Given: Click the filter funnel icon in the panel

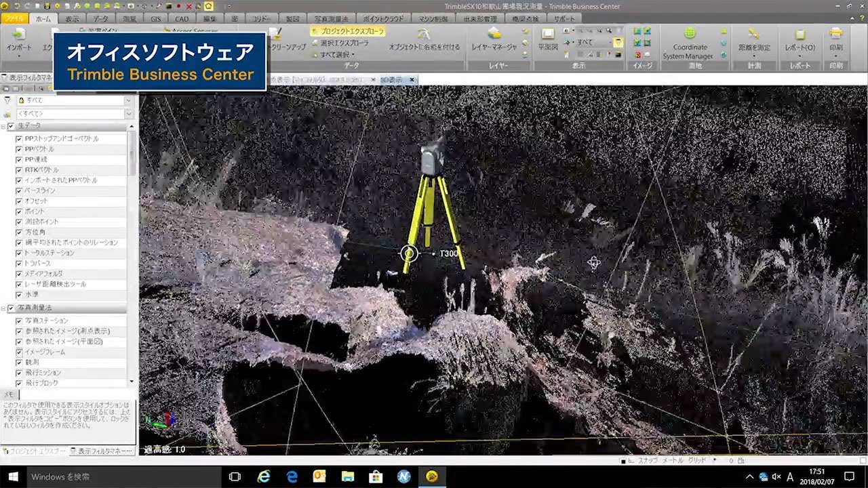Looking at the screenshot, I should tap(7, 100).
